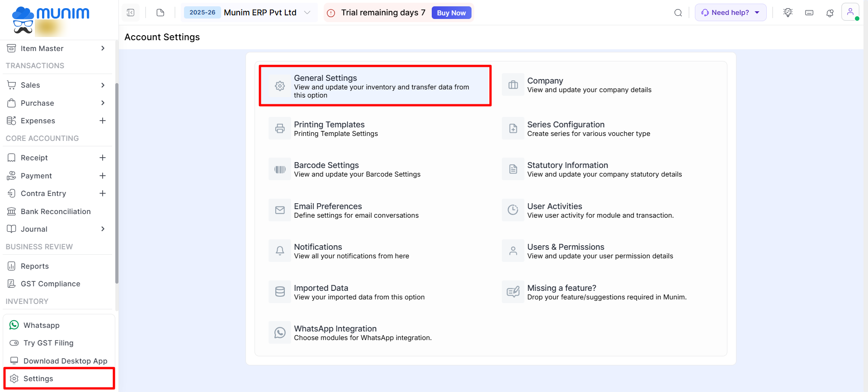Click the Printing Templates printer icon
Screen dimensions: 868x392
[280, 129]
